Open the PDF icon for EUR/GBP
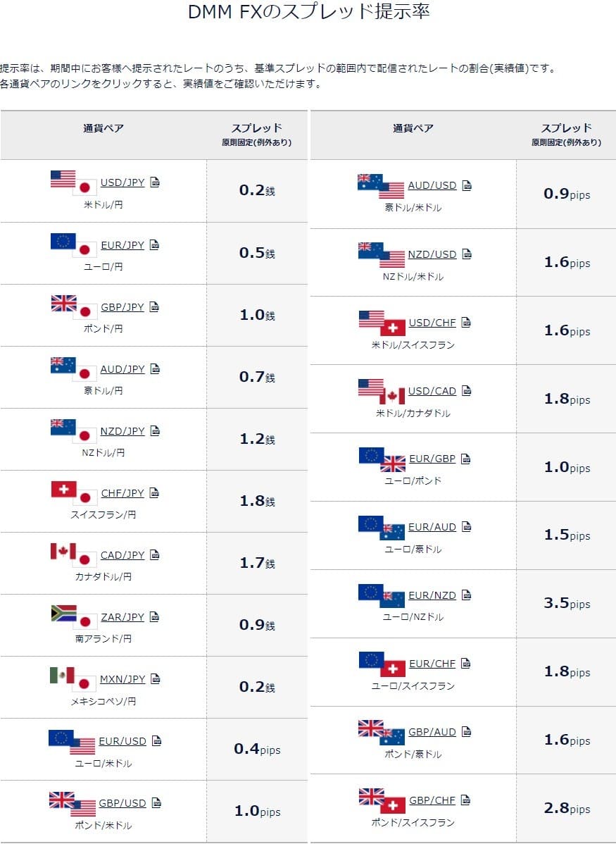Screen dimensions: 616x844 466,459
